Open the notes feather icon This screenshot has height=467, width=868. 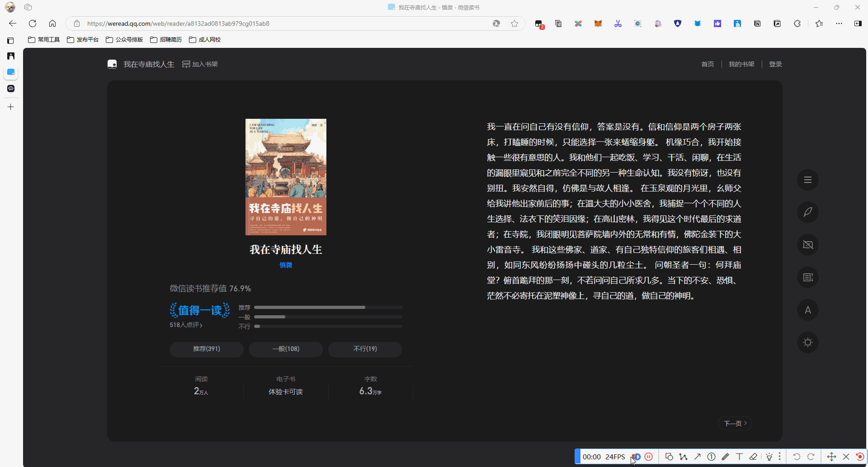807,212
